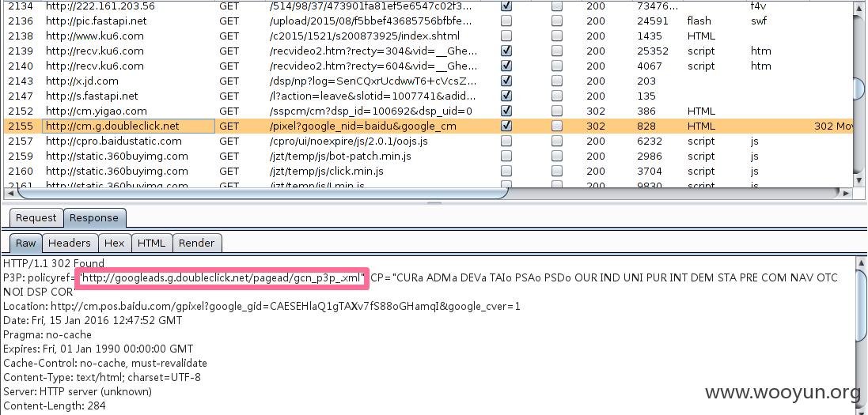This screenshot has height=415, width=868.
Task: Click the 302 status cell in row 2152
Action: click(596, 111)
